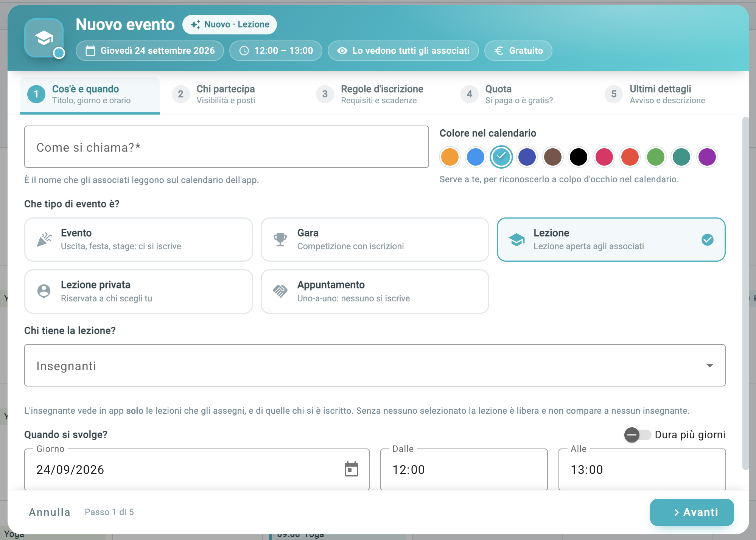
Task: Open the date picker calendar icon in Giorno
Action: (x=351, y=469)
